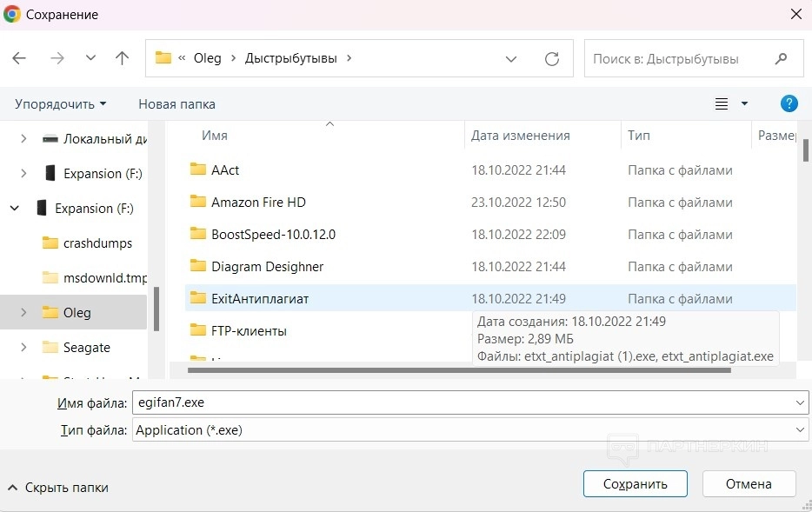Click the view layout icon
812x512 pixels.
[722, 103]
